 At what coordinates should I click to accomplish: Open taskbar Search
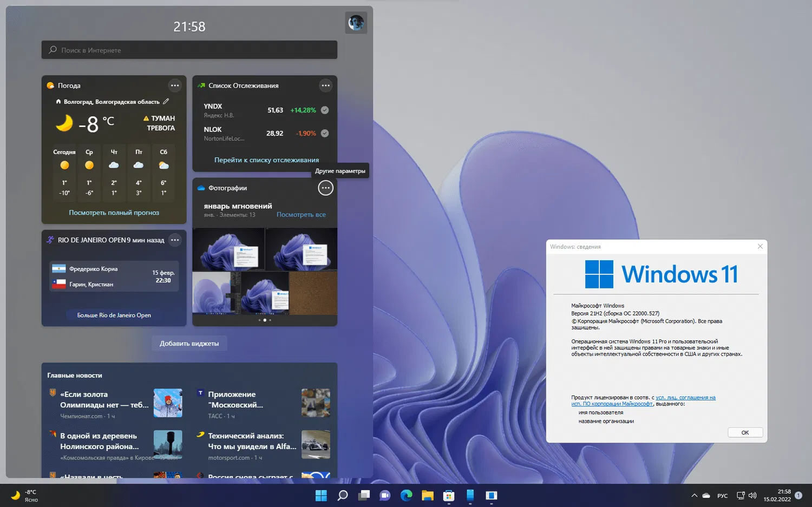pyautogui.click(x=342, y=496)
